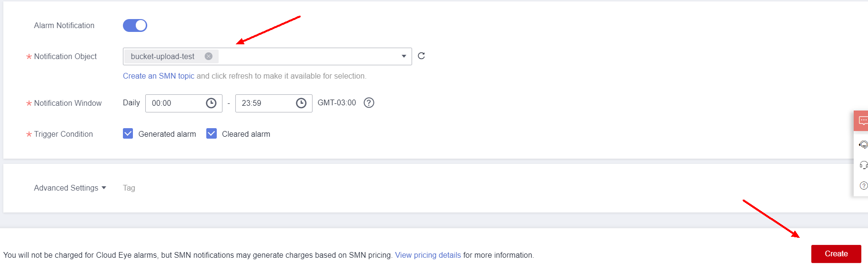Open the View pricing details link
868x273 pixels.
click(x=428, y=255)
